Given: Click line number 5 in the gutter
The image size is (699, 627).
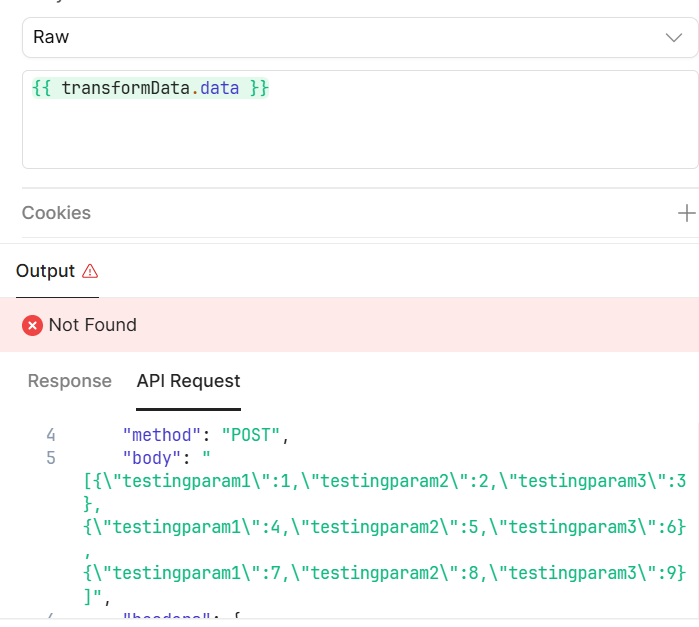Looking at the screenshot, I should 51,459.
